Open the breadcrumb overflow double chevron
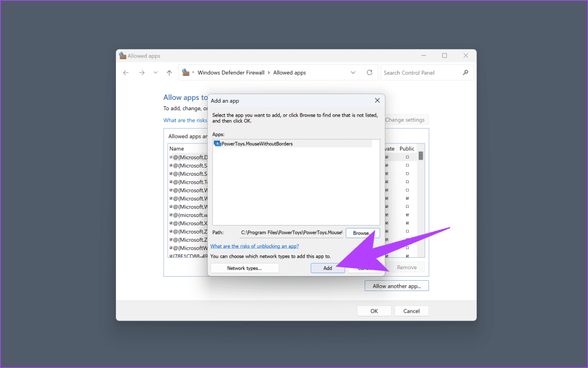The height and width of the screenshot is (368, 588). coord(193,73)
